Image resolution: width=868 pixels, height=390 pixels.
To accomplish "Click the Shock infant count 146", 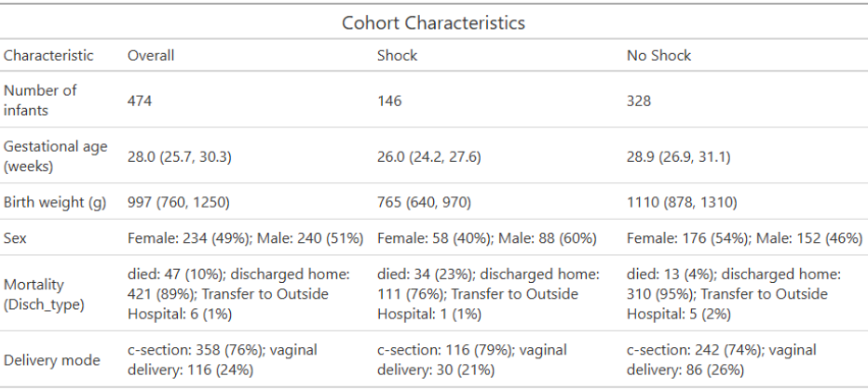I will click(x=389, y=101).
